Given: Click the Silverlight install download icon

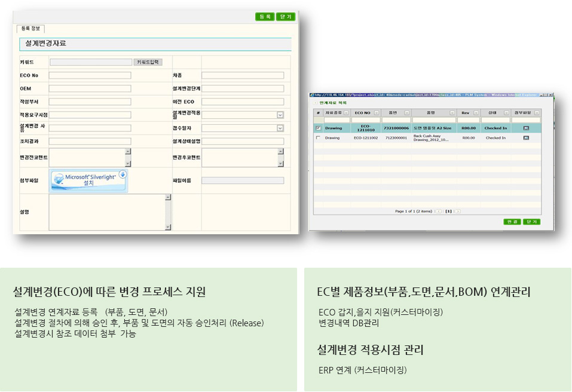Looking at the screenshot, I should 123,174.
